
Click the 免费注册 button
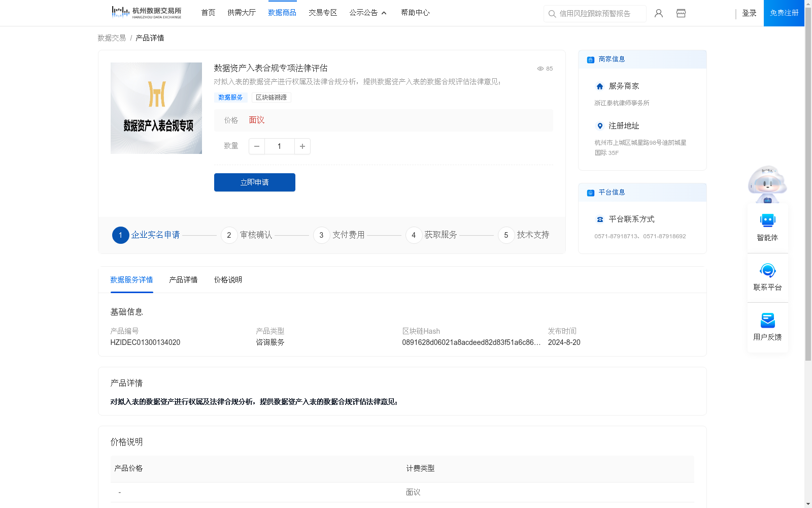(x=784, y=13)
